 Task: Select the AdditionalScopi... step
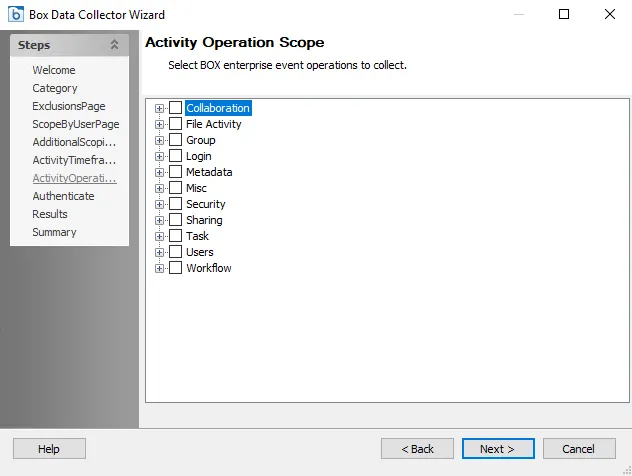point(74,142)
